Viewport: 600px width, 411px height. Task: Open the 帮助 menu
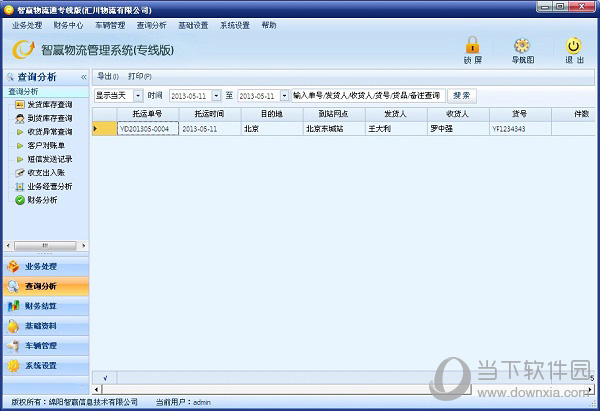(x=269, y=25)
